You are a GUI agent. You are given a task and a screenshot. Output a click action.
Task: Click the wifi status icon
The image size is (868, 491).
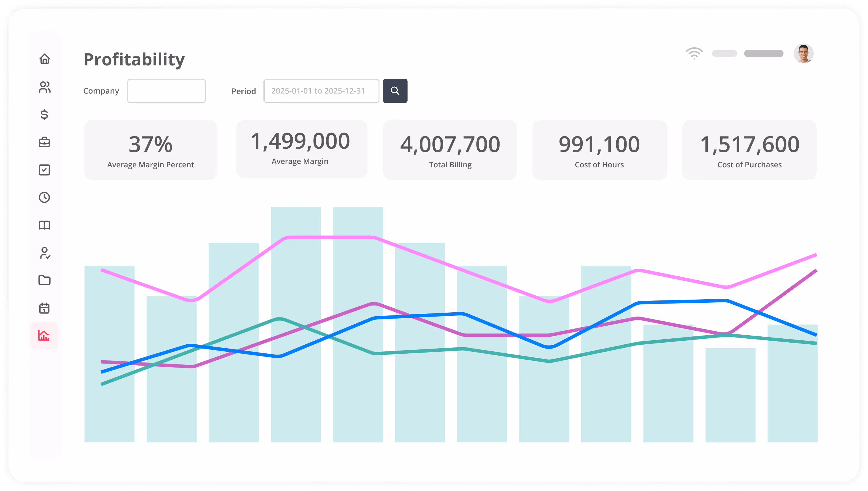[694, 53]
